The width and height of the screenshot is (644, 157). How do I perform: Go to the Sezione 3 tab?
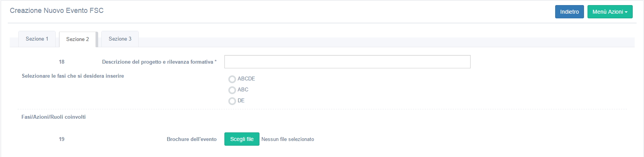120,39
